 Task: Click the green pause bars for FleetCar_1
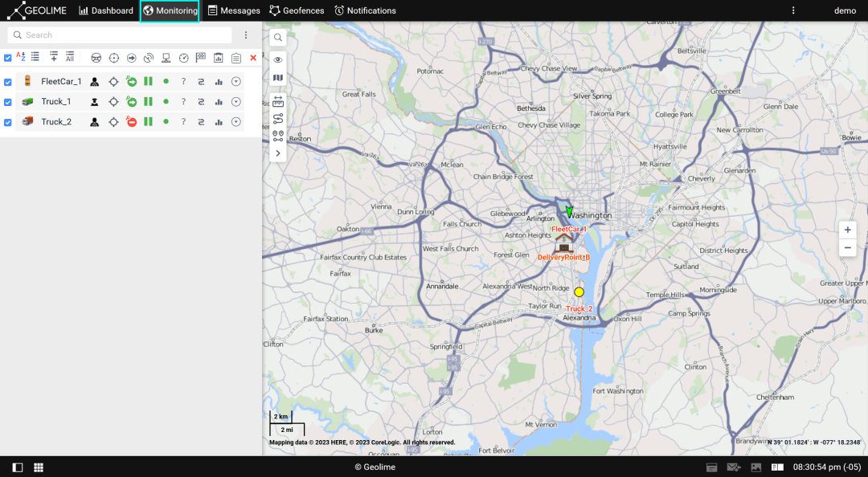pyautogui.click(x=149, y=81)
